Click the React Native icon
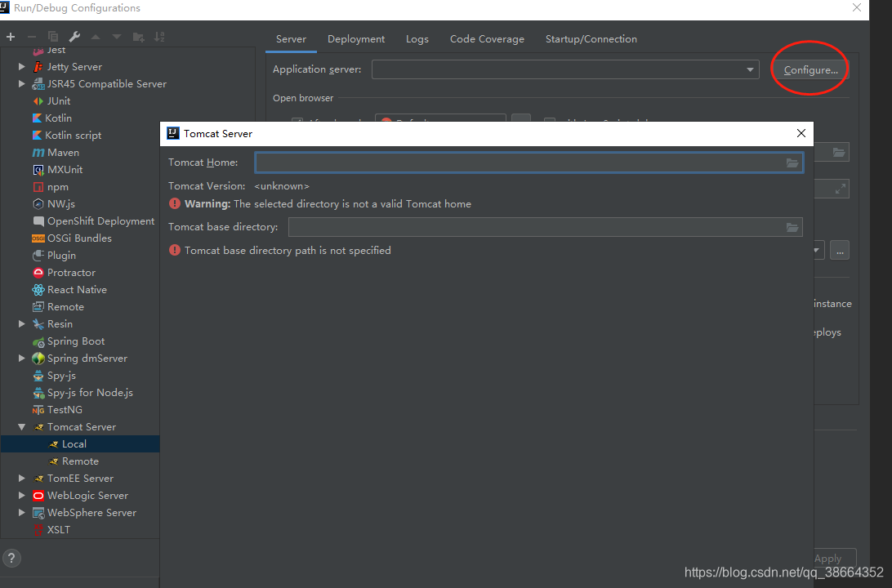 coord(38,290)
